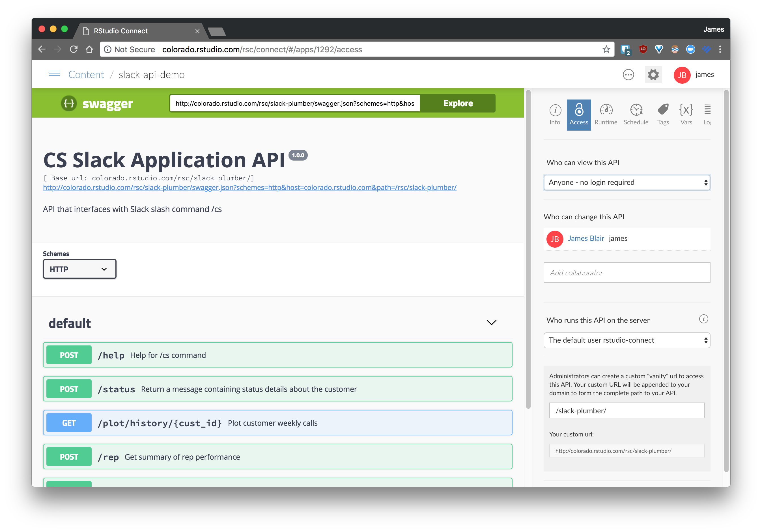
Task: Expand the POST /help endpoint
Action: click(277, 355)
